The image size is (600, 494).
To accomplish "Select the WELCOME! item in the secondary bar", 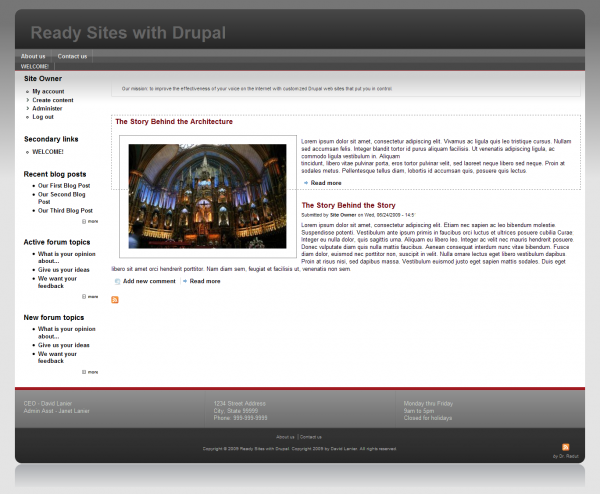I will tap(35, 67).
